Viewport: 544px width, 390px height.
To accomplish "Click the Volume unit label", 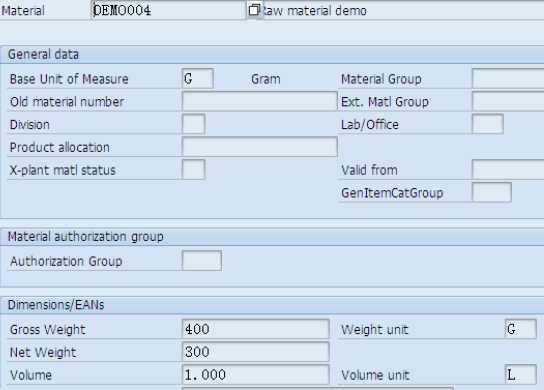I will click(375, 375).
